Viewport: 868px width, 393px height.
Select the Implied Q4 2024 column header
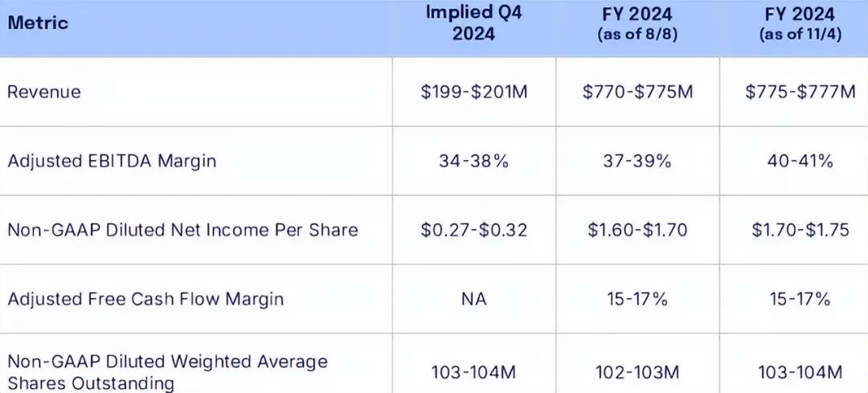pyautogui.click(x=474, y=23)
